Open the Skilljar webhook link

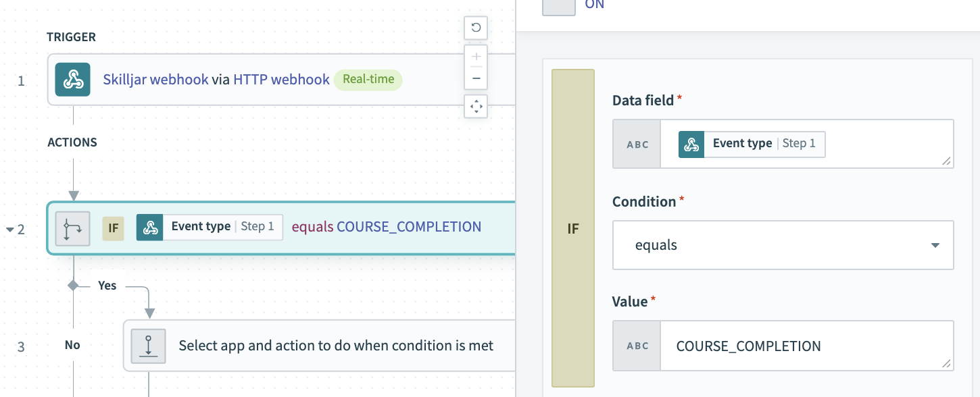point(155,80)
